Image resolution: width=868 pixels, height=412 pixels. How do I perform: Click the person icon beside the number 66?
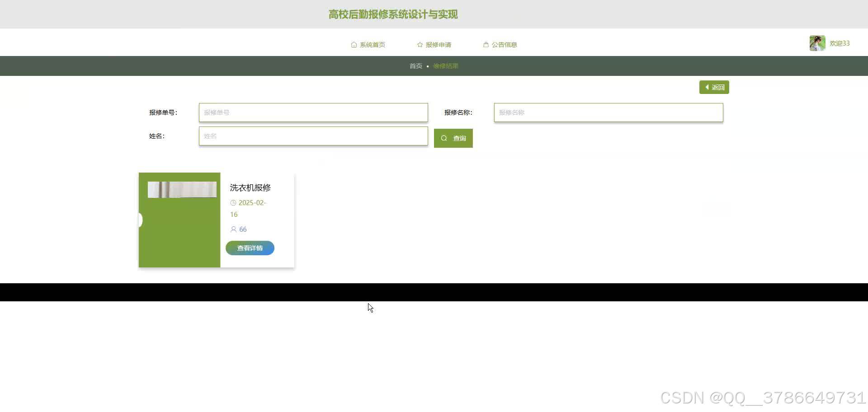click(x=233, y=229)
